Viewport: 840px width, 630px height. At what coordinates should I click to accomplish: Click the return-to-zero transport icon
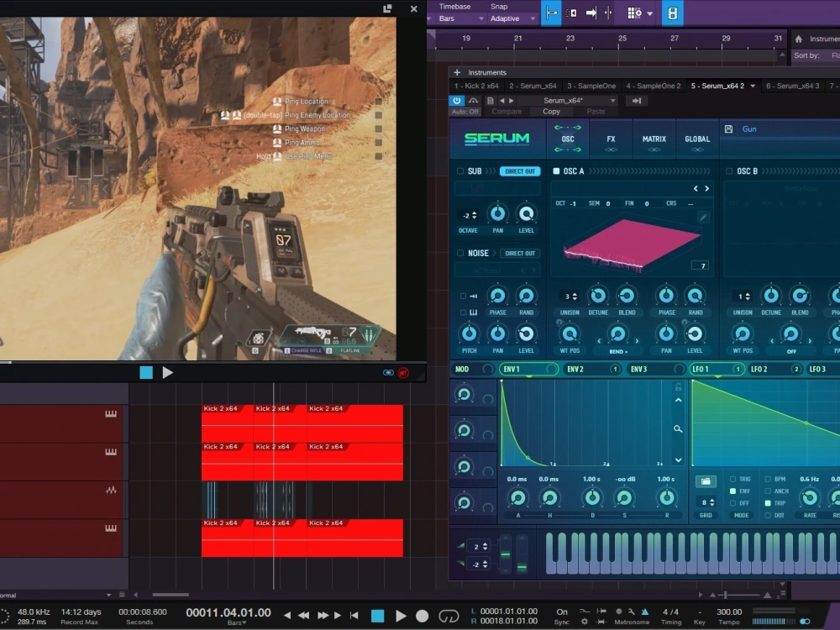(x=354, y=616)
